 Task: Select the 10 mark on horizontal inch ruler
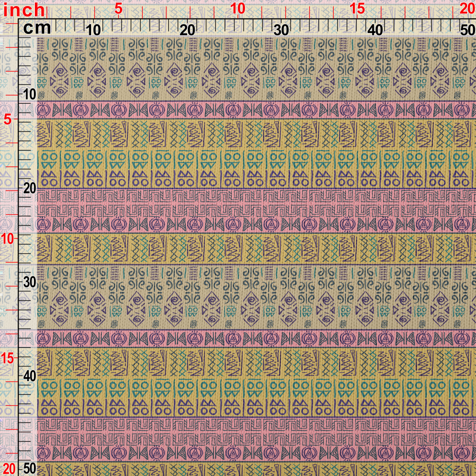click(238, 9)
